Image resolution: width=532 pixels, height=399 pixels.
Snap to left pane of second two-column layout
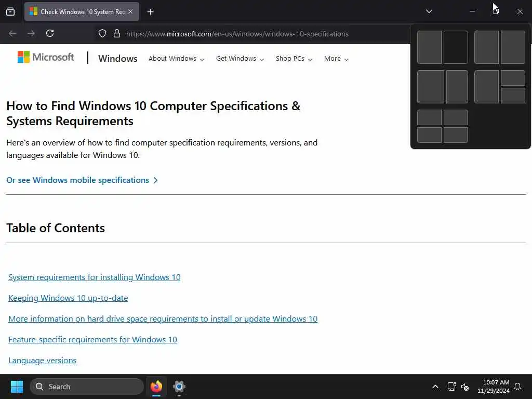point(486,47)
